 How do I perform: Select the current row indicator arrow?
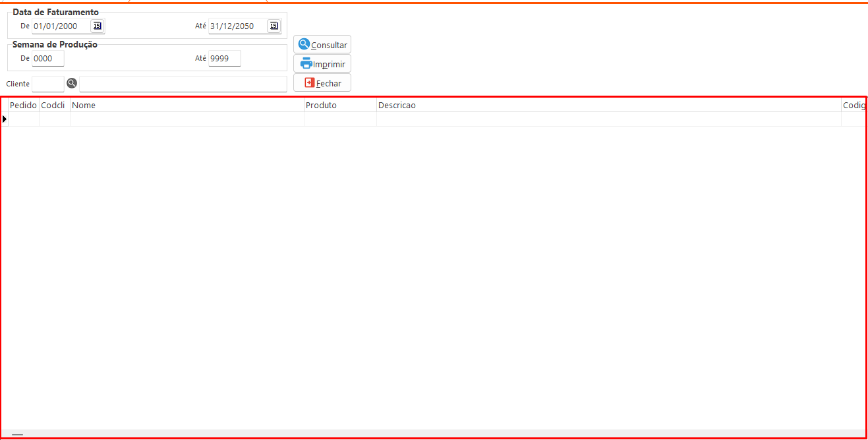click(x=5, y=119)
